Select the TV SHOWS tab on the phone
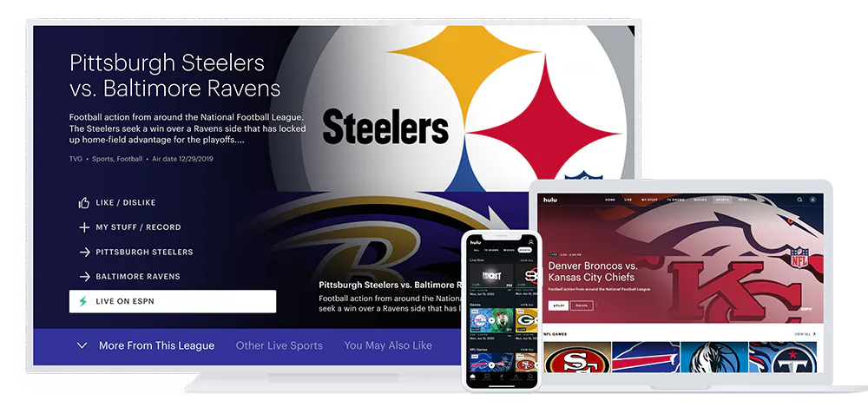 pyautogui.click(x=491, y=250)
